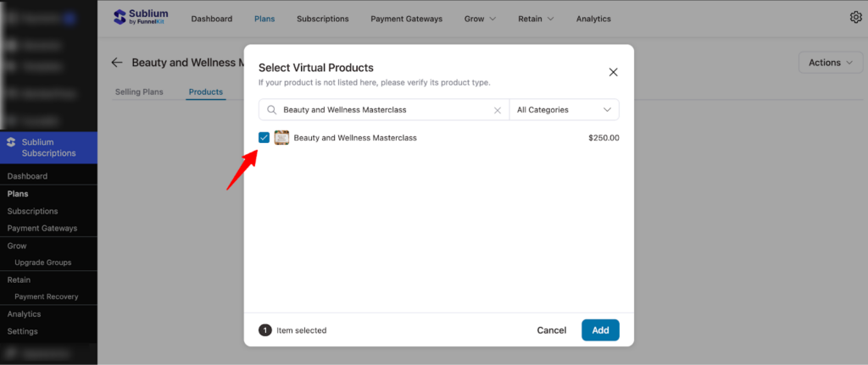Uncheck the Beauty and Wellness Masterclass checkbox
The height and width of the screenshot is (365, 868).
point(264,137)
